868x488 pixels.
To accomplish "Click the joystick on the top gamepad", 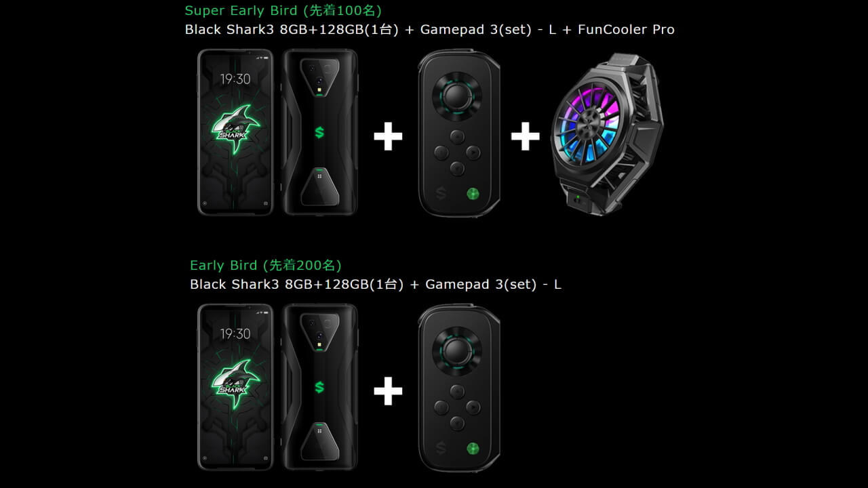I will [x=457, y=96].
